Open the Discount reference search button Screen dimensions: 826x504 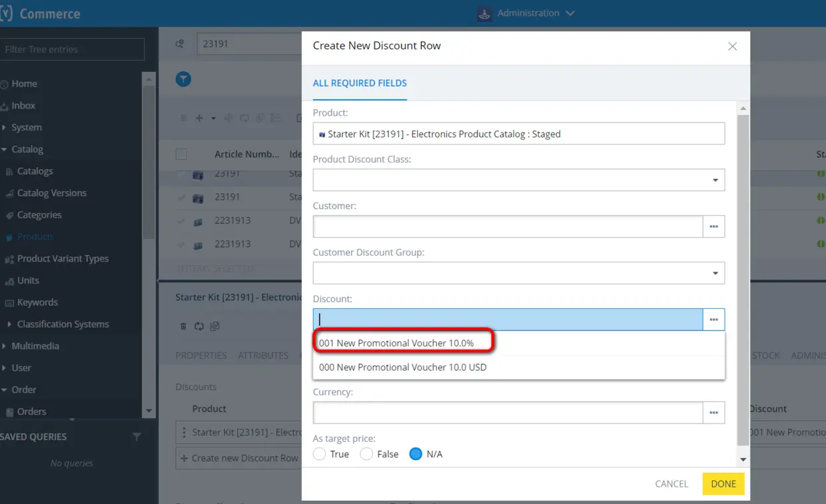click(714, 320)
